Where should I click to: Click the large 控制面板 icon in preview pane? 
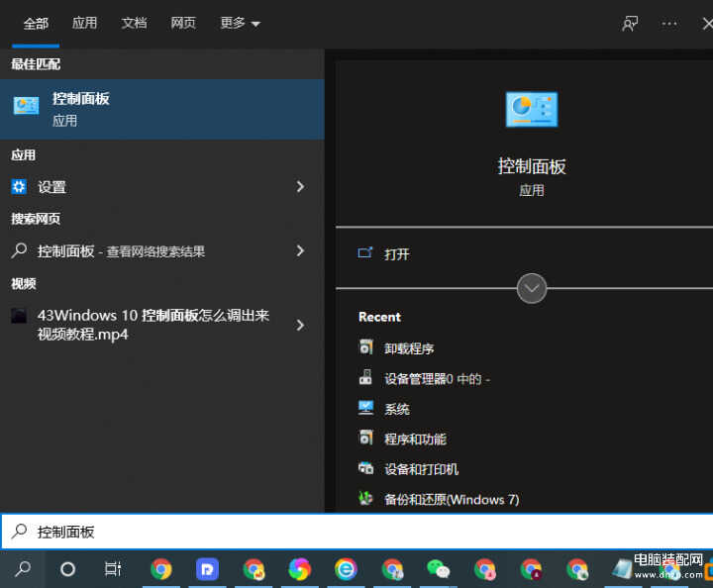pos(532,110)
